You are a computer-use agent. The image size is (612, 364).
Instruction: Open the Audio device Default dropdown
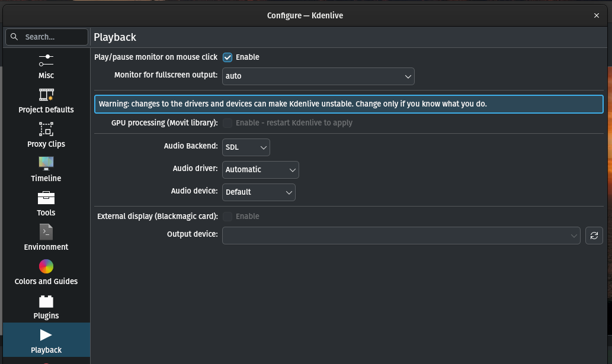(x=259, y=192)
